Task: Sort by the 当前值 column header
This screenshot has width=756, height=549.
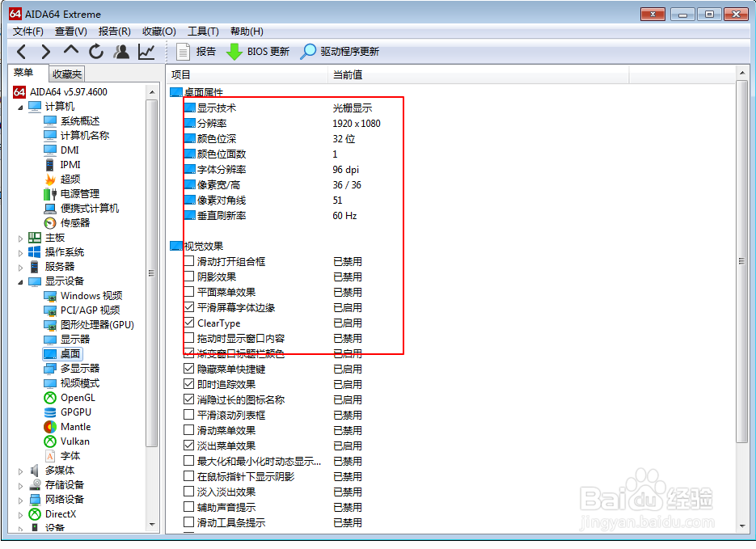Action: [x=479, y=74]
